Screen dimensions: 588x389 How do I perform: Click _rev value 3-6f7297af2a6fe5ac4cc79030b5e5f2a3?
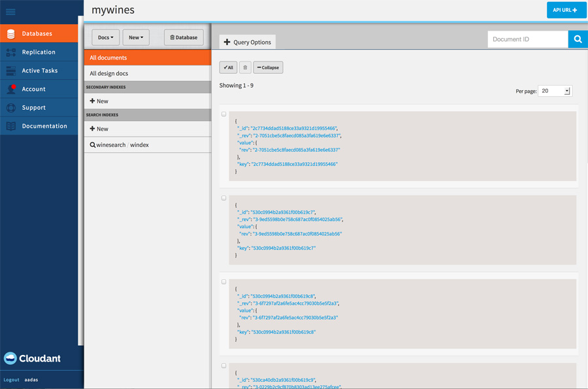tap(295, 303)
